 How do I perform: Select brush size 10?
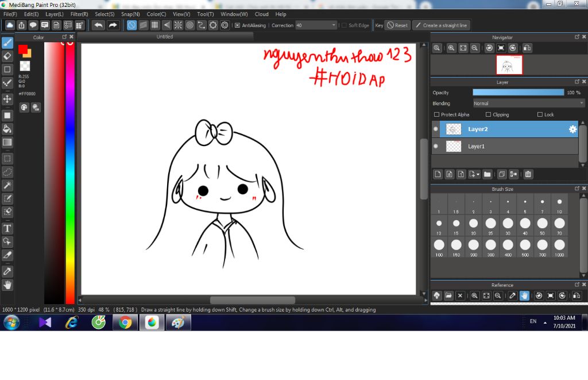click(559, 204)
